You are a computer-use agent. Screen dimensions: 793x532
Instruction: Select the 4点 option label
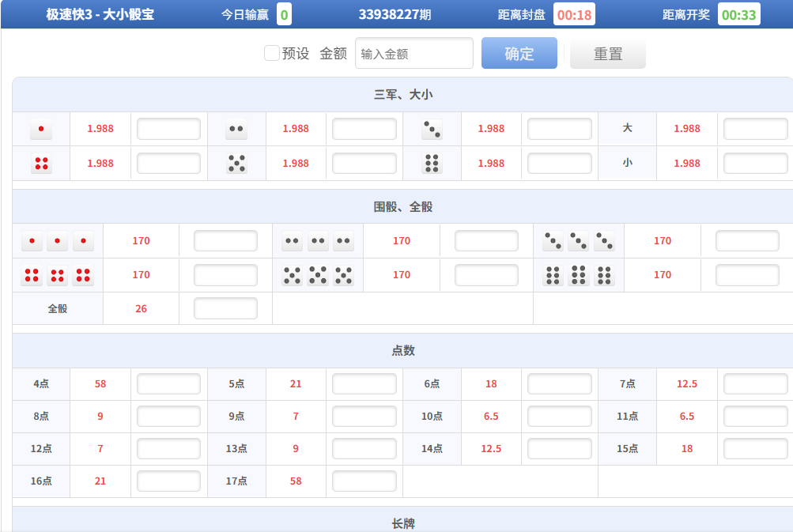[41, 384]
